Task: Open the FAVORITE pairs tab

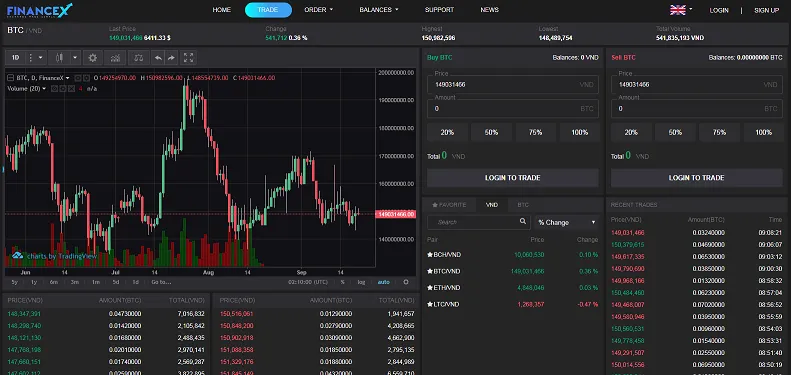Action: (x=449, y=205)
